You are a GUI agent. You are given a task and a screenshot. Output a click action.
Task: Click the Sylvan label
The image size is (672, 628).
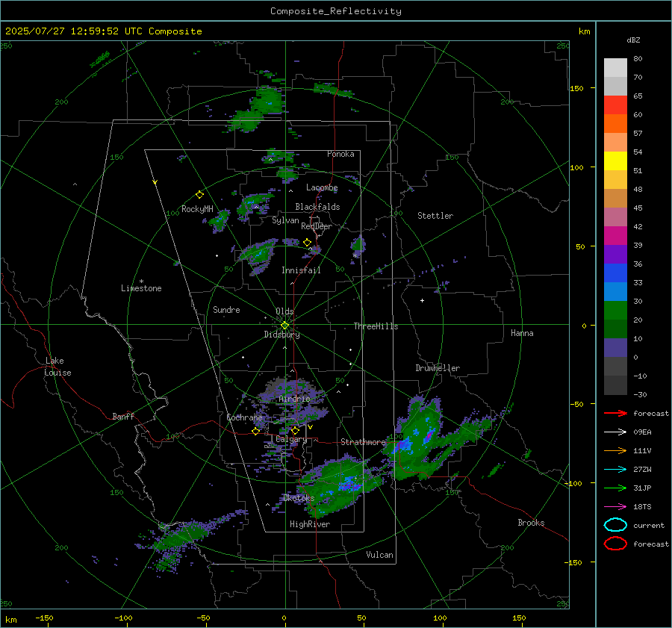point(285,220)
